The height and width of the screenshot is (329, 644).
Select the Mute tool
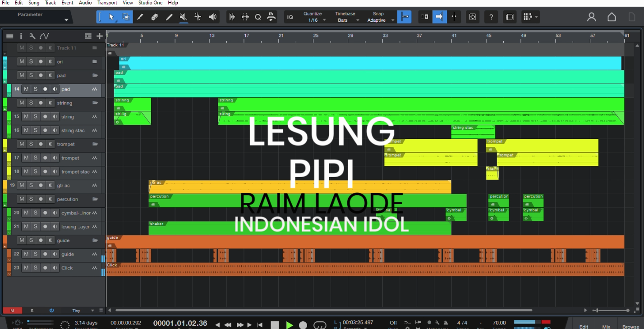coord(183,17)
